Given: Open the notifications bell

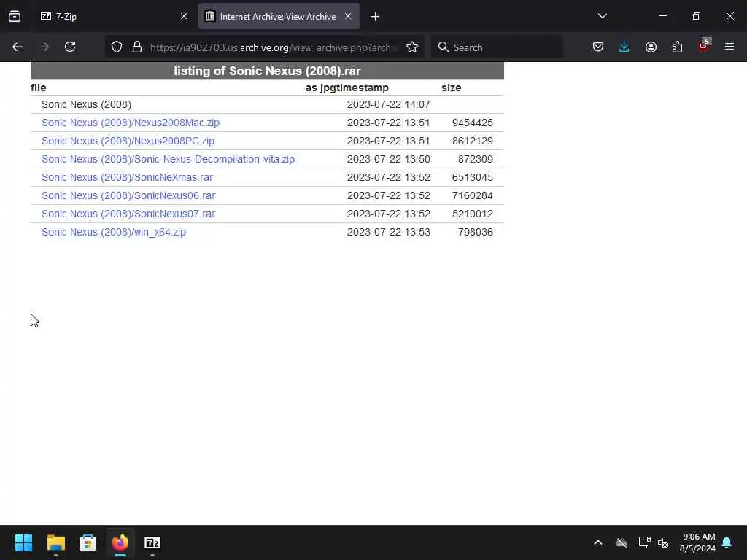Looking at the screenshot, I should (x=727, y=542).
